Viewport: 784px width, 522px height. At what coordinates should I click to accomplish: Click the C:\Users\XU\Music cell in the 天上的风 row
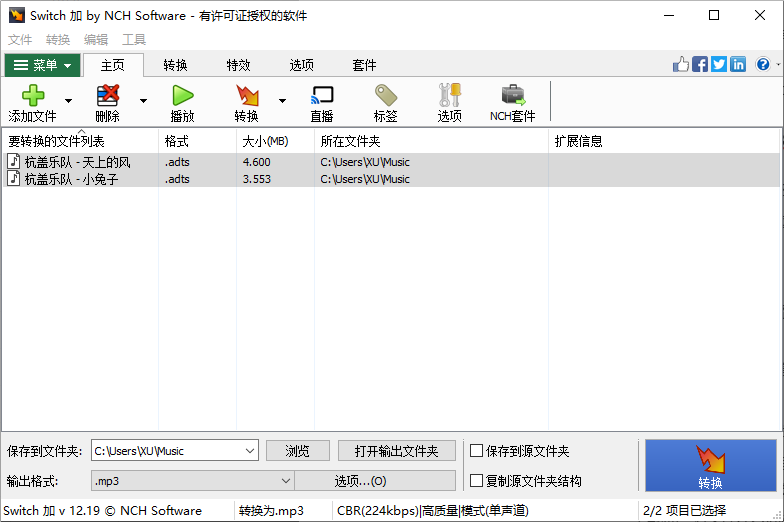(x=365, y=162)
